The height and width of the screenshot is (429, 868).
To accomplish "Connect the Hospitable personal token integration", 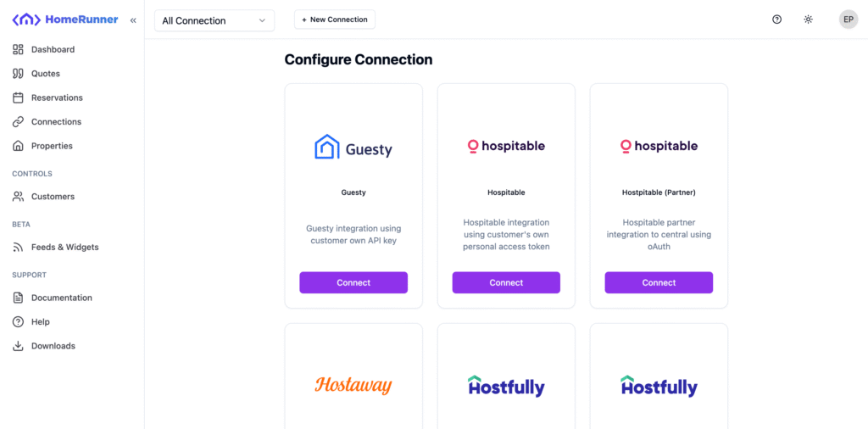I will click(506, 282).
